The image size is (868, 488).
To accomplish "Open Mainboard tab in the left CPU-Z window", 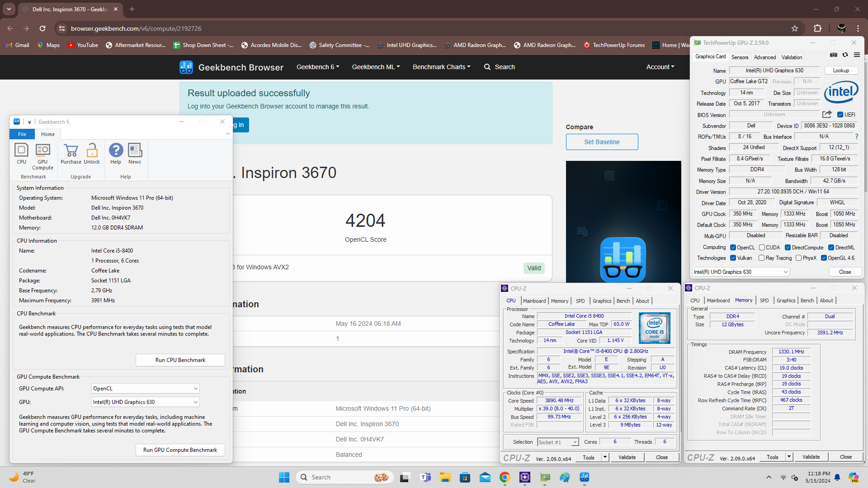I will click(x=534, y=301).
